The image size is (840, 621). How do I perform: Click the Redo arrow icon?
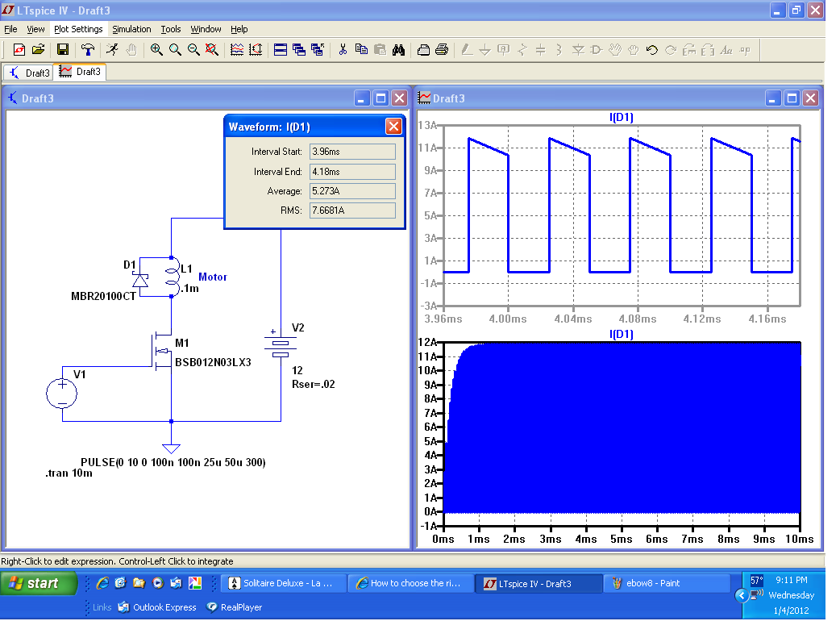click(x=671, y=50)
